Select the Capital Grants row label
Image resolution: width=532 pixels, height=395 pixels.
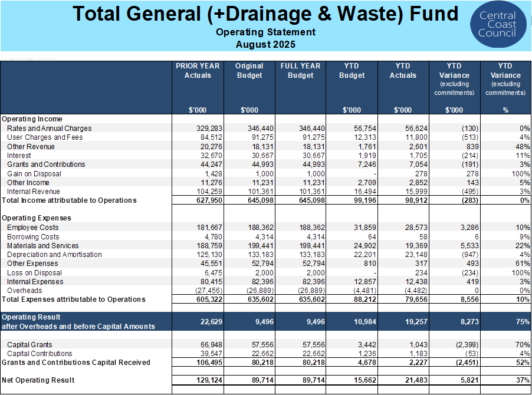(x=29, y=345)
